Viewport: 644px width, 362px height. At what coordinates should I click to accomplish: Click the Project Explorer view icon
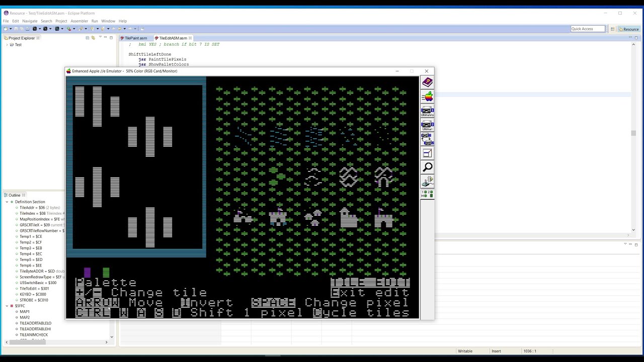pos(6,38)
